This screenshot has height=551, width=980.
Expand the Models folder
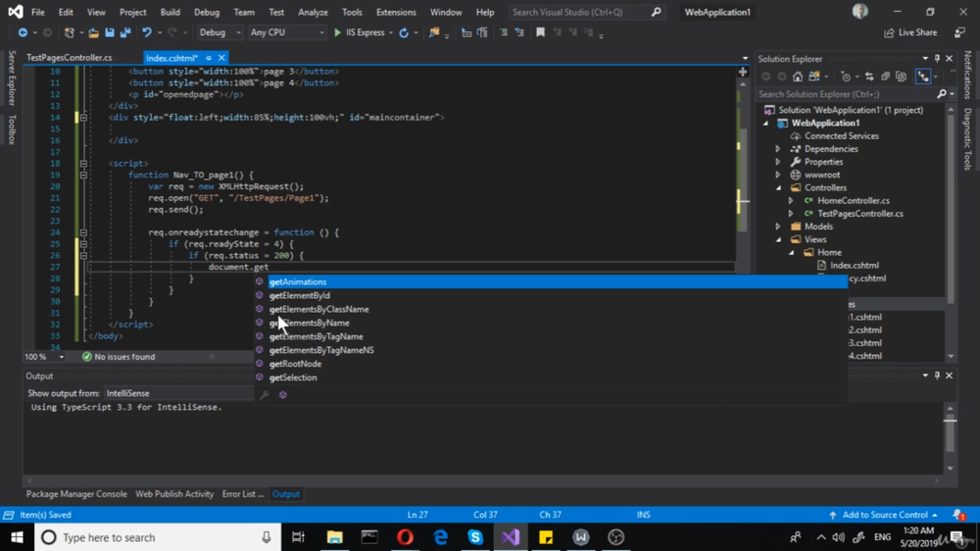(x=778, y=226)
